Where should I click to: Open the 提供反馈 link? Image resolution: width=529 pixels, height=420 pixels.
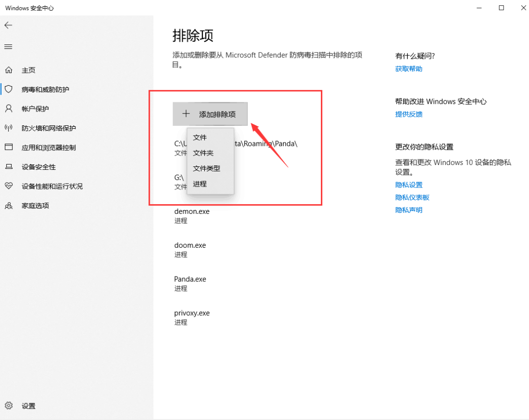(x=409, y=114)
